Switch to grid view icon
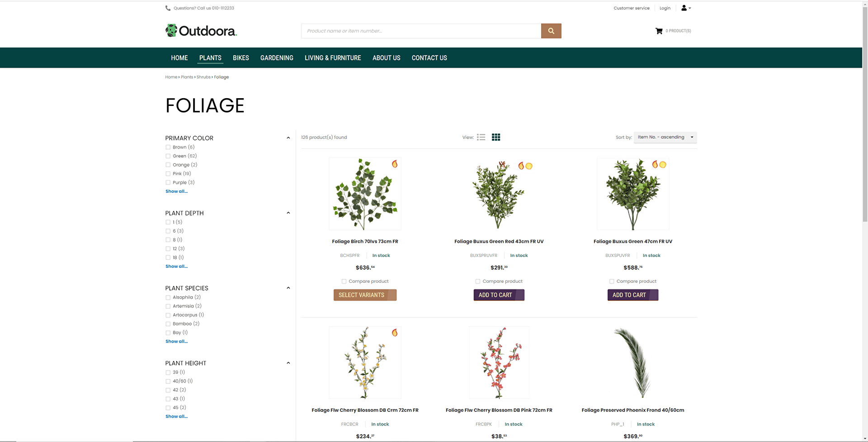This screenshot has width=868, height=442. click(x=496, y=137)
